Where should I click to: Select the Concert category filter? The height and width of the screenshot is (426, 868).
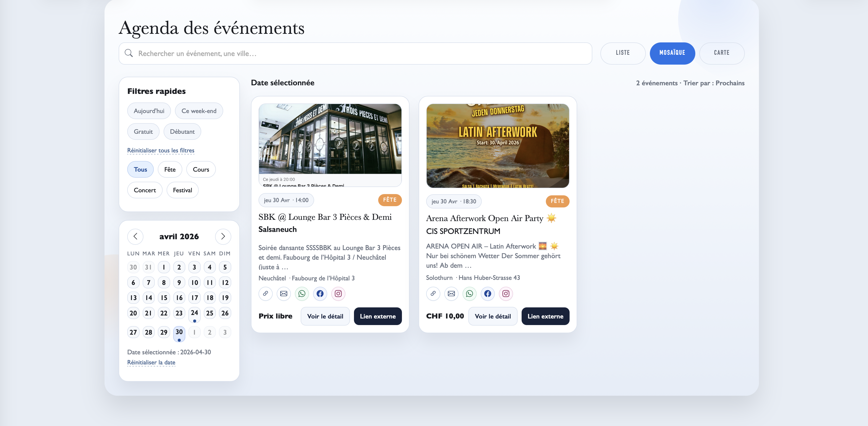(x=145, y=190)
